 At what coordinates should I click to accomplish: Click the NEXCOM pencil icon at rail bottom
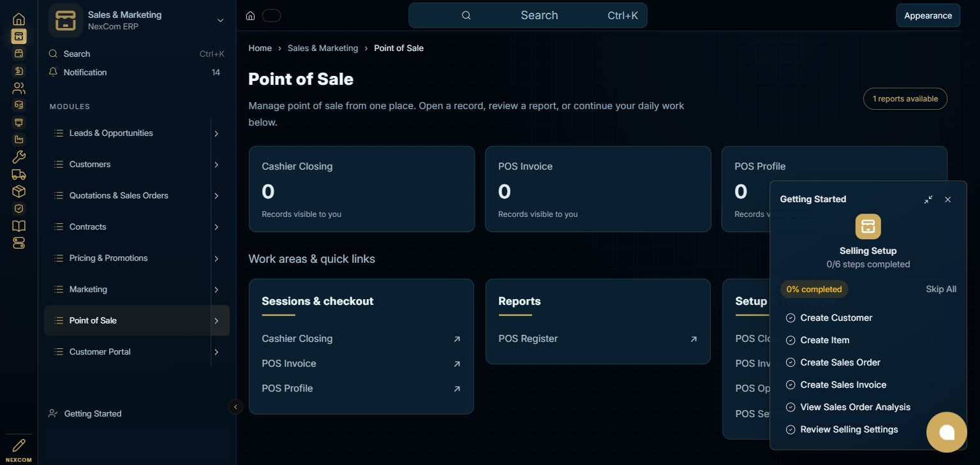[19, 445]
